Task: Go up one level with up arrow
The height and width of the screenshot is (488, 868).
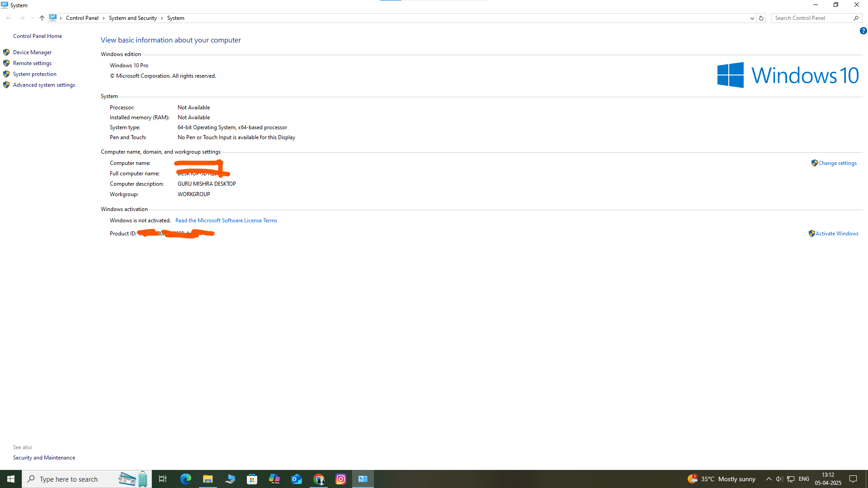Action: pos(42,18)
